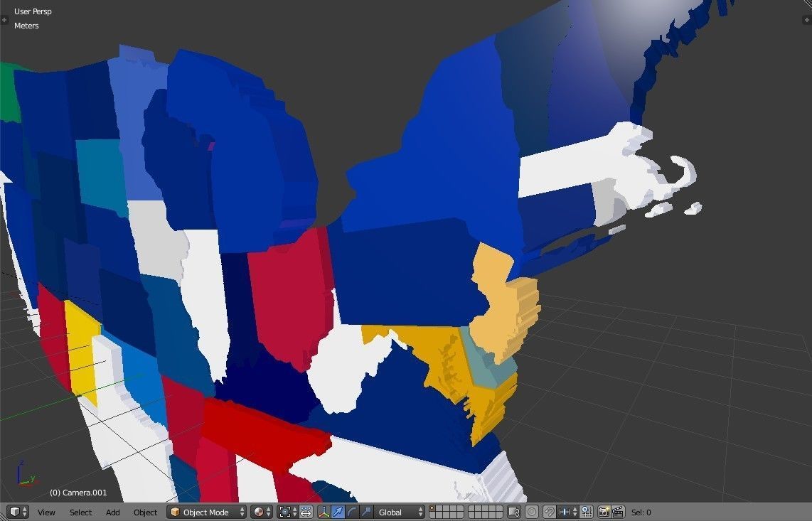This screenshot has height=521, width=812.
Task: Expand the properties panel plus at top-right
Action: 807,20
